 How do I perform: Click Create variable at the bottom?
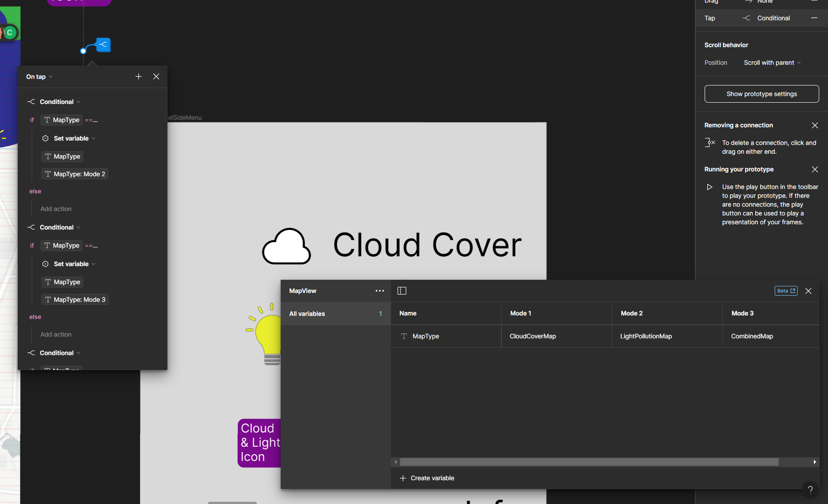(x=427, y=478)
